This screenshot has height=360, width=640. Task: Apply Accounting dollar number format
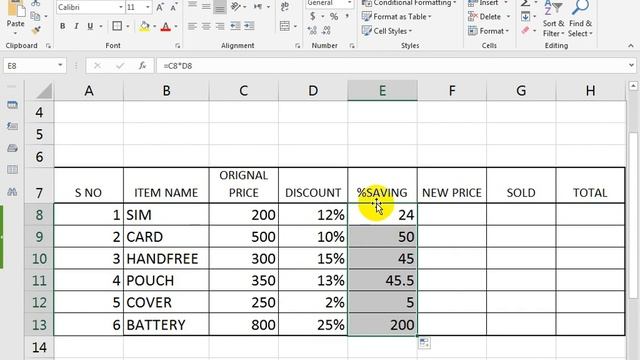tap(312, 17)
